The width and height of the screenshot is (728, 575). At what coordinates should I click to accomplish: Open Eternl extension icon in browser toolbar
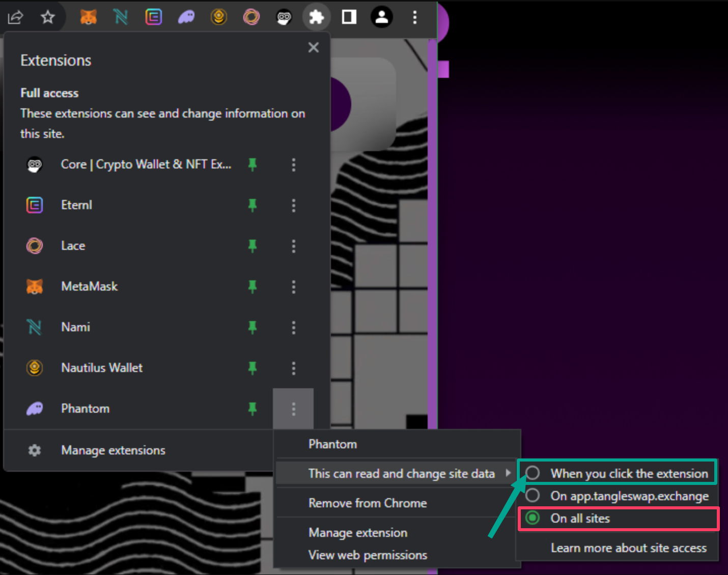(154, 17)
